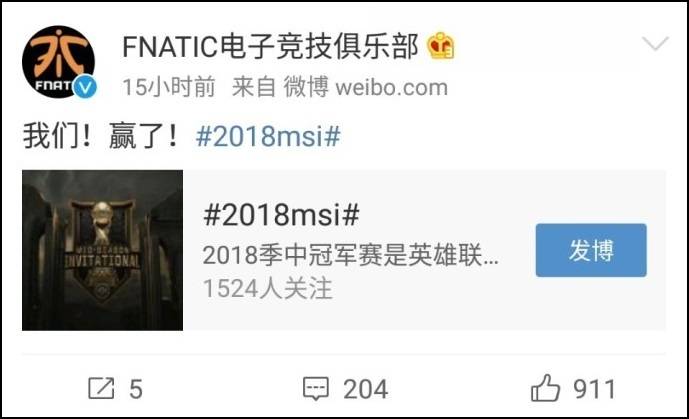This screenshot has width=689, height=419.
Task: Click the 15小时前 timestamp
Action: click(169, 87)
